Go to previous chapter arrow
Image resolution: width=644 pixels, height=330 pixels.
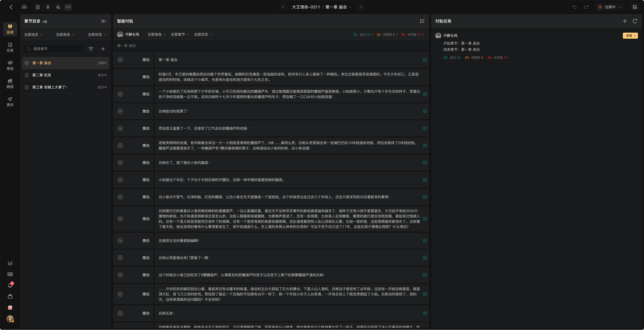point(283,7)
